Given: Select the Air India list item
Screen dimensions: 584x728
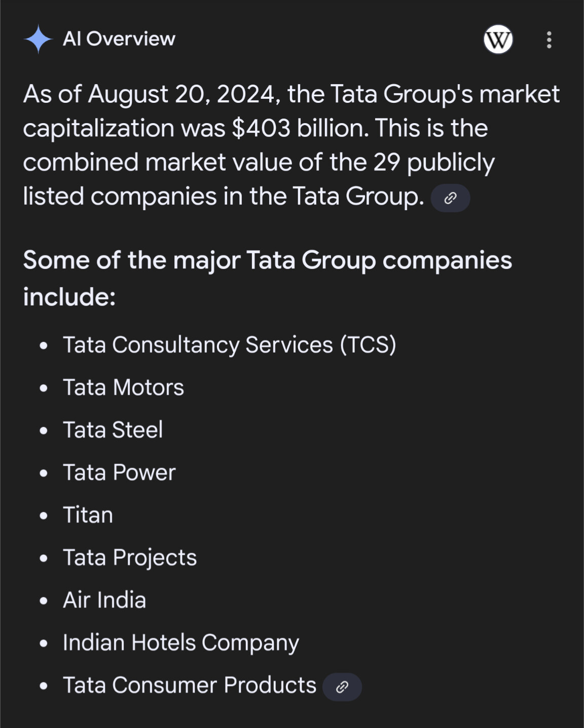Looking at the screenshot, I should pyautogui.click(x=104, y=600).
